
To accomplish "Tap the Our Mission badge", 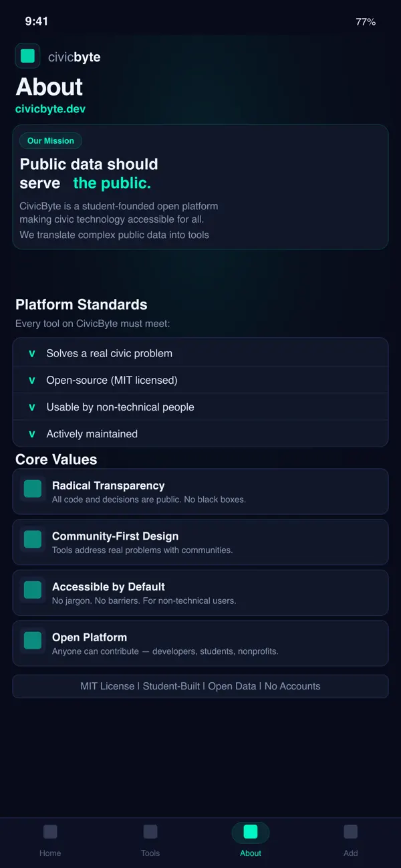I will click(51, 140).
